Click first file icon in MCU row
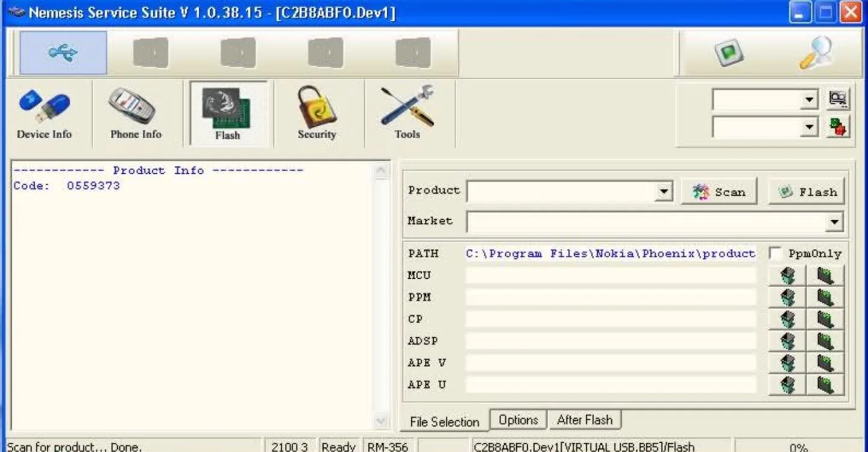868x452 pixels. (x=787, y=275)
